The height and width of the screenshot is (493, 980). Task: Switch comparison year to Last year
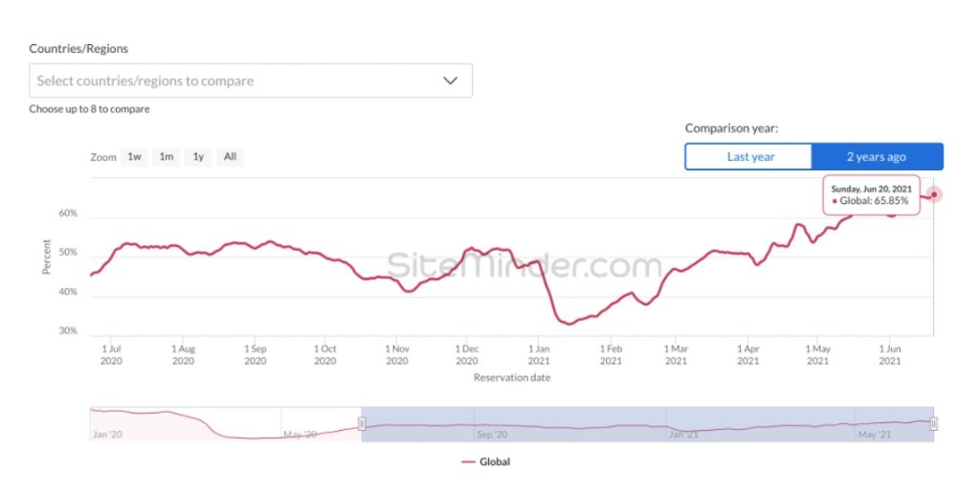(749, 157)
